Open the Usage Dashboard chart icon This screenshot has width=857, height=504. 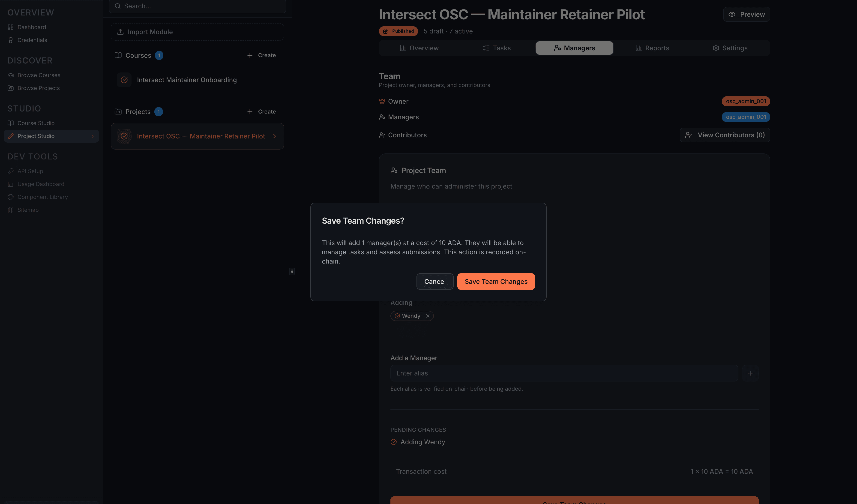coord(11,184)
